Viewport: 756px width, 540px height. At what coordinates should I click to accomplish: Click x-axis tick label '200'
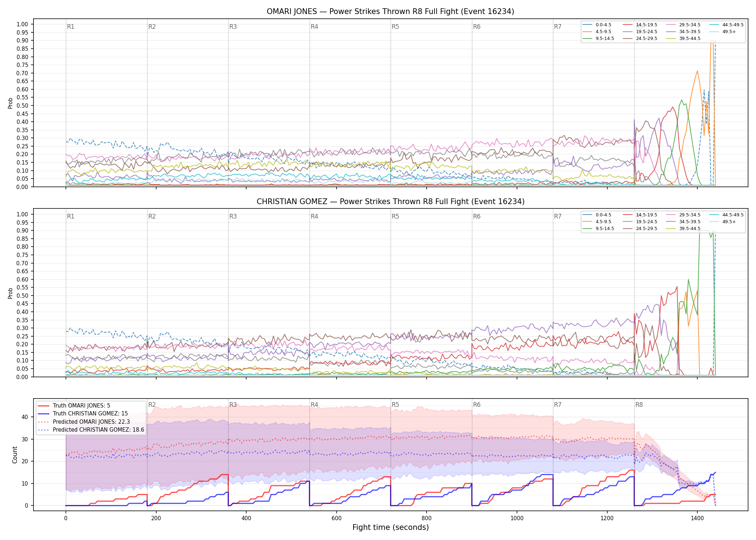[x=156, y=518]
